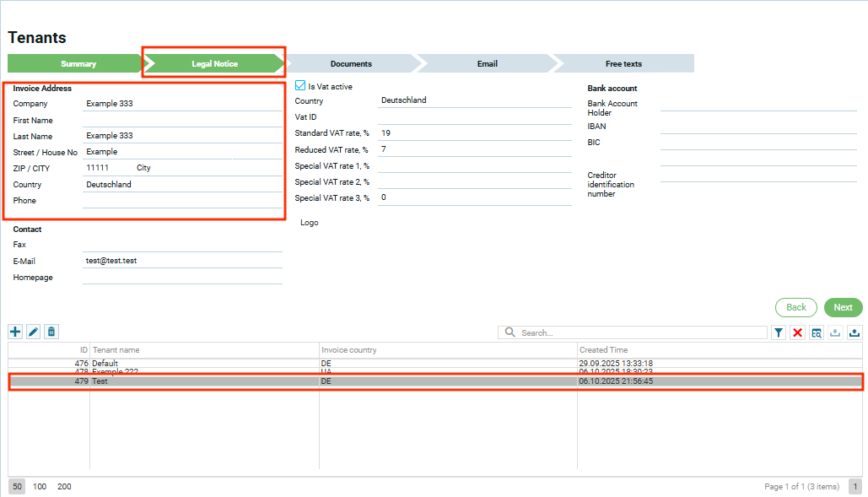The height and width of the screenshot is (497, 868).
Task: Switch to the Email tab
Action: [x=487, y=64]
